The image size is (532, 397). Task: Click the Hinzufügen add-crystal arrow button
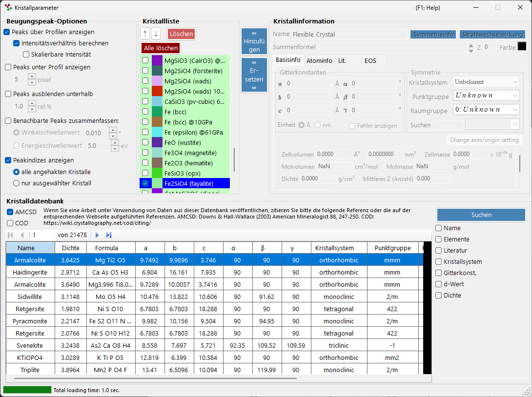[x=254, y=41]
